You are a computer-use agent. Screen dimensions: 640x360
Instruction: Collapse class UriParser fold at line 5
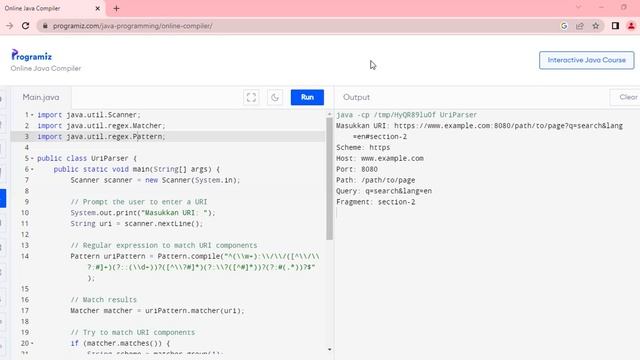point(32,158)
